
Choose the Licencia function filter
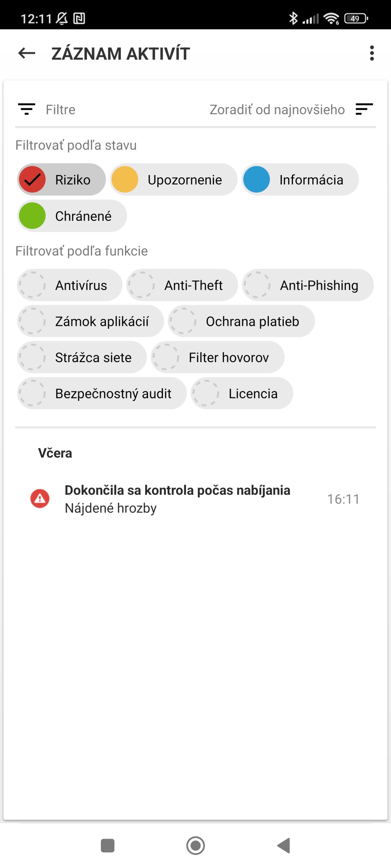coord(242,393)
